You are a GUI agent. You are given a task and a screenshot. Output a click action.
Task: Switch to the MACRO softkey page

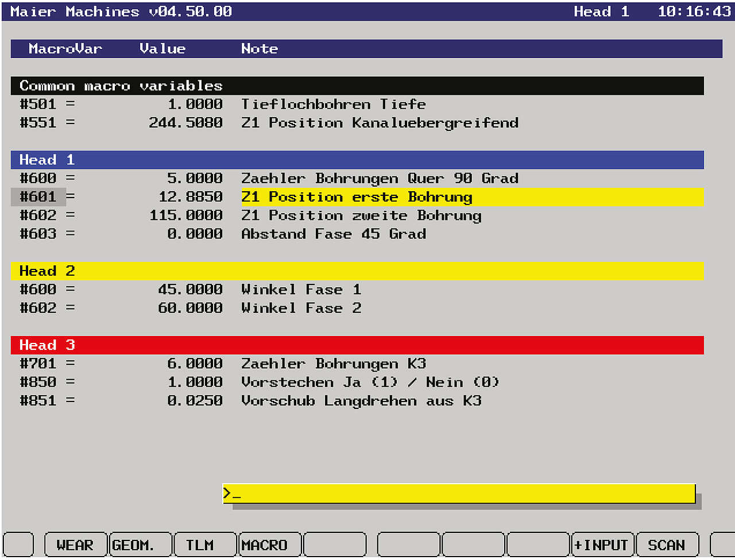pos(270,544)
